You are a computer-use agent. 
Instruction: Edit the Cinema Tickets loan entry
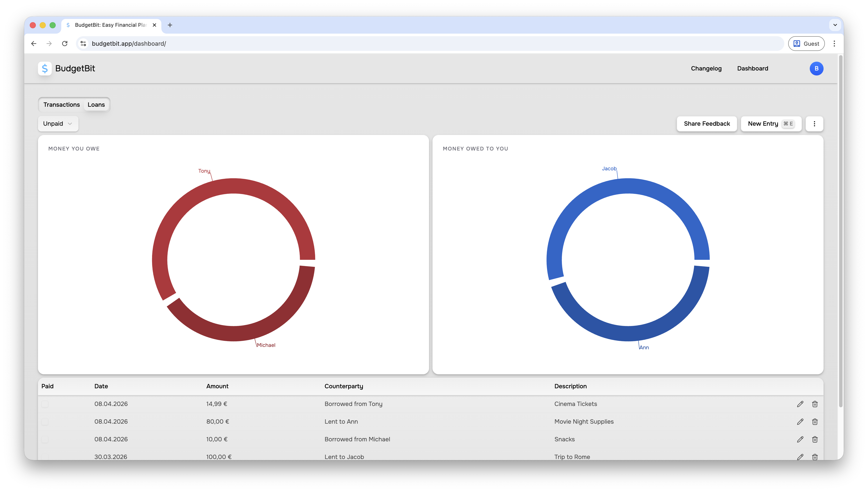tap(800, 404)
